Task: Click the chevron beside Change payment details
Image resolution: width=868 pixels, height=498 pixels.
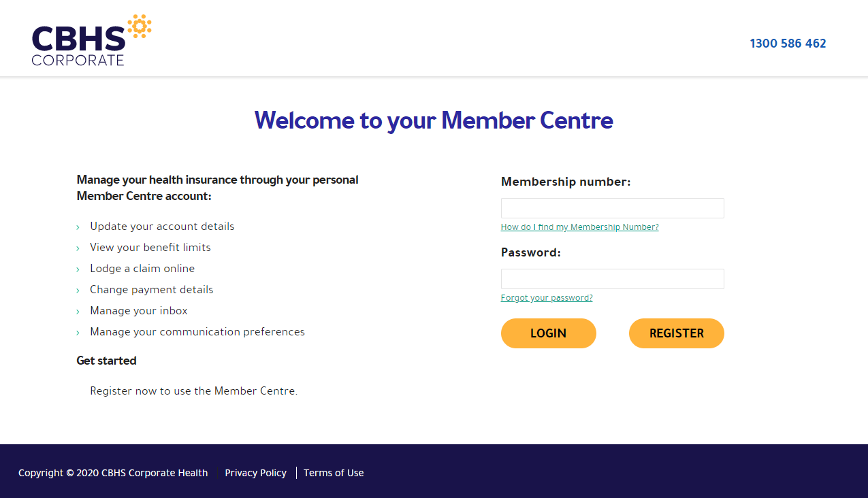Action: point(78,290)
